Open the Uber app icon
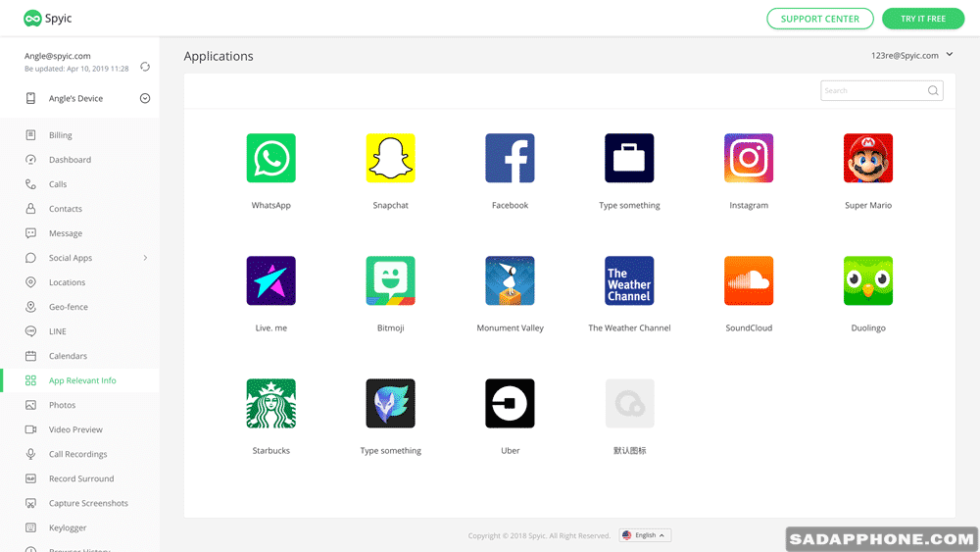This screenshot has height=552, width=980. (510, 403)
